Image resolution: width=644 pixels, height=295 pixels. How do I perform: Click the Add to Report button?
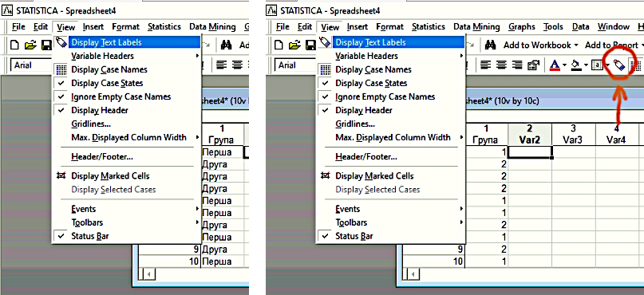pyautogui.click(x=611, y=45)
